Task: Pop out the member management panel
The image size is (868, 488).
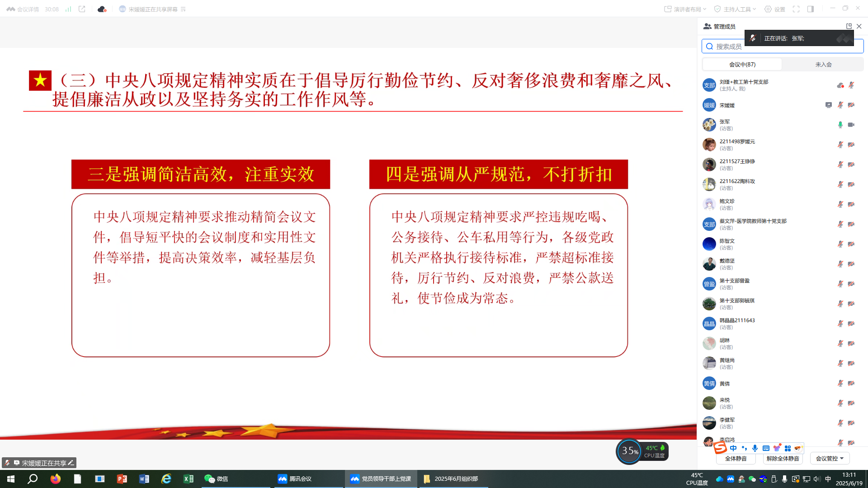Action: click(x=849, y=26)
